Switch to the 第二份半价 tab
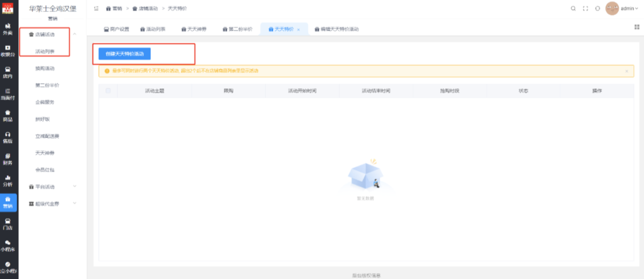Image resolution: width=644 pixels, height=279 pixels. (x=237, y=29)
